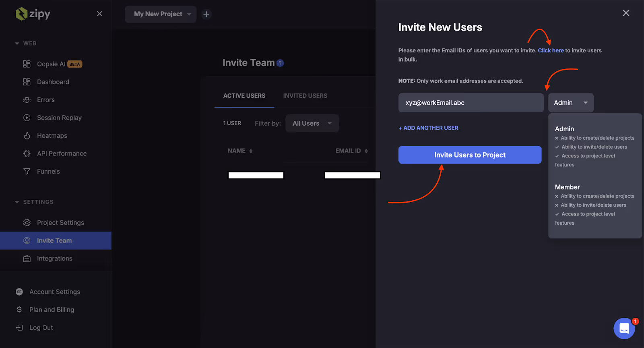Click the Oopsie AI sidebar icon
This screenshot has height=348, width=644.
click(27, 64)
